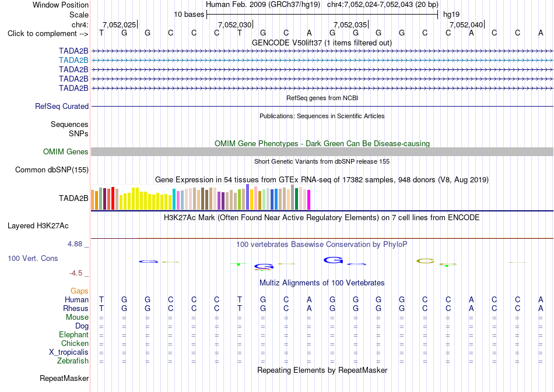Click the SNPs track label
Viewport: 554px width, 392px height.
[x=79, y=134]
